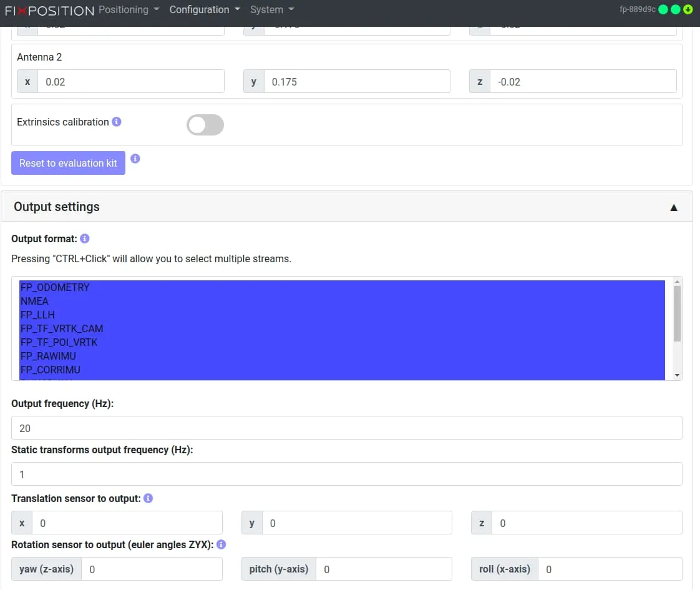The height and width of the screenshot is (590, 700).
Task: Open the Configuration menu in navbar
Action: coord(205,10)
